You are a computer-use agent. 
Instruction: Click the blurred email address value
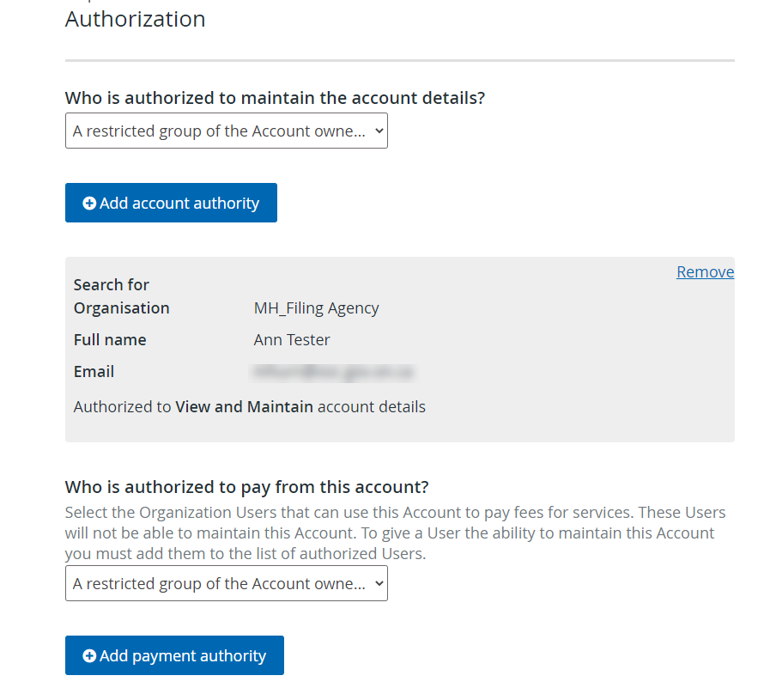tap(334, 373)
